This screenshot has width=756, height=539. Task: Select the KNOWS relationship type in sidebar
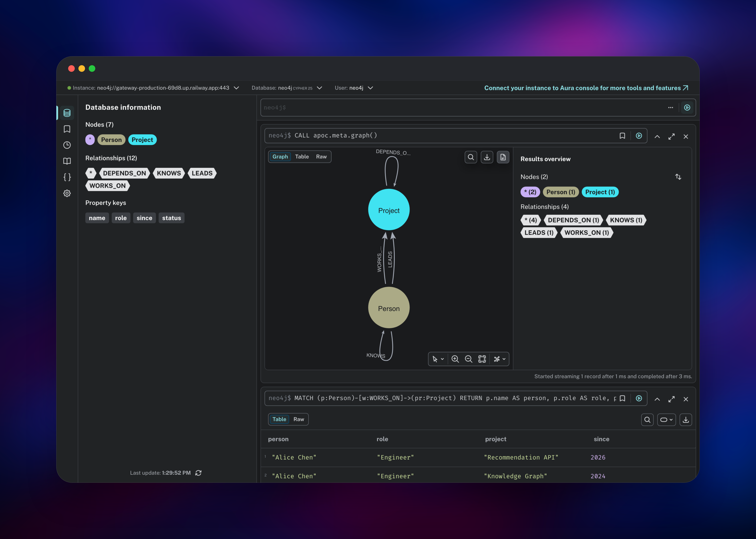pyautogui.click(x=169, y=173)
